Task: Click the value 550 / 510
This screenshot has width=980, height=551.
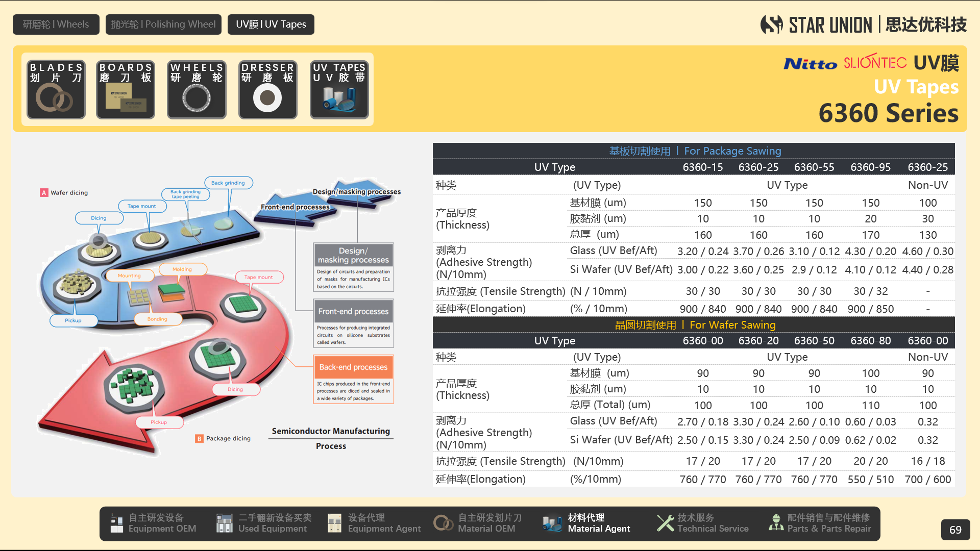Action: [870, 480]
